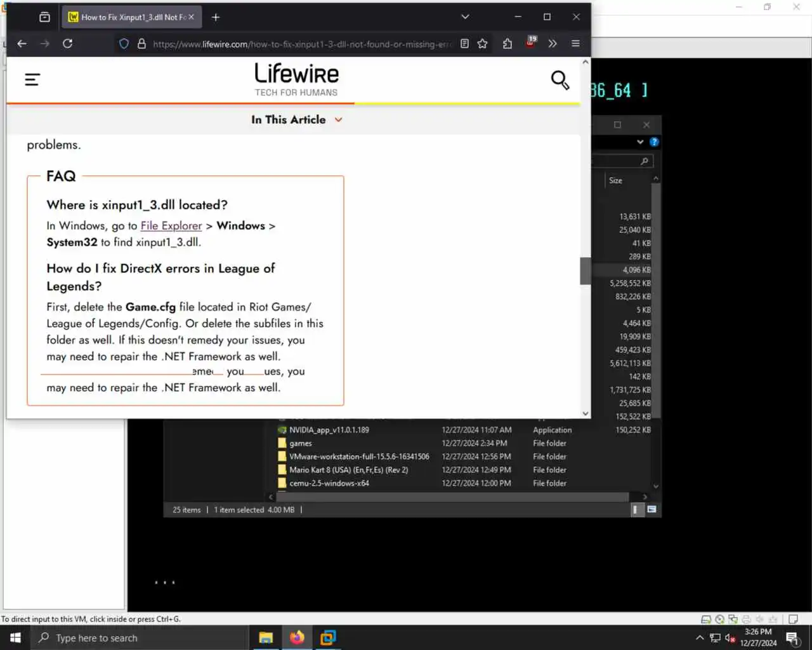
Task: Click the Type here to search box
Action: [140, 637]
